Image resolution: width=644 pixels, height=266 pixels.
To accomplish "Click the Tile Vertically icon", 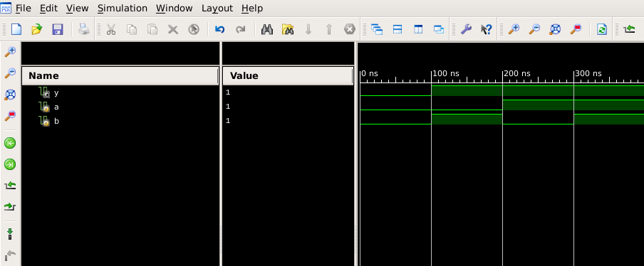I will (x=418, y=29).
